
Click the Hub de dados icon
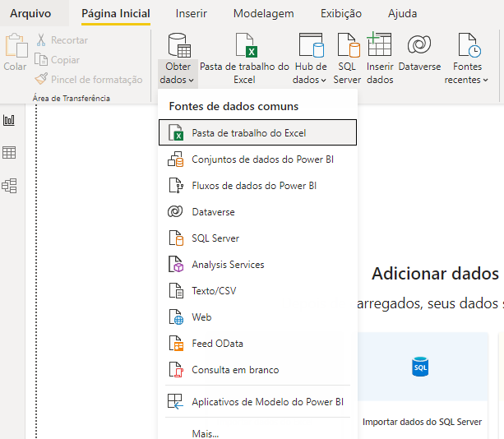click(311, 45)
